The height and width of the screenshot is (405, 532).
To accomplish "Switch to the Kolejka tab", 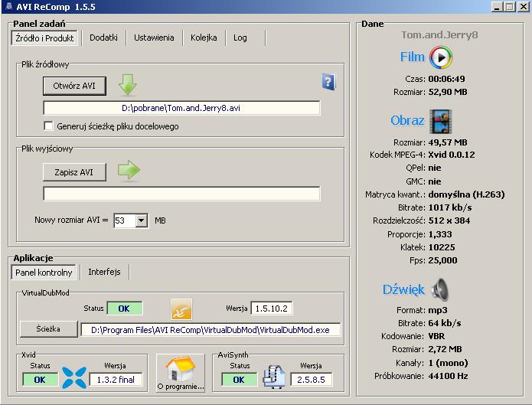I will 204,38.
